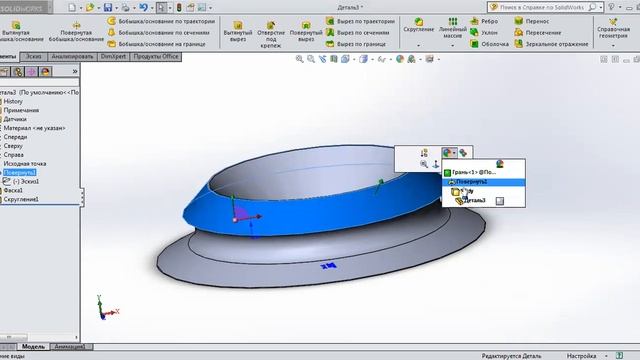The height and width of the screenshot is (360, 640).
Task: Switch to the Анимация1 bottom tab
Action: 70,347
